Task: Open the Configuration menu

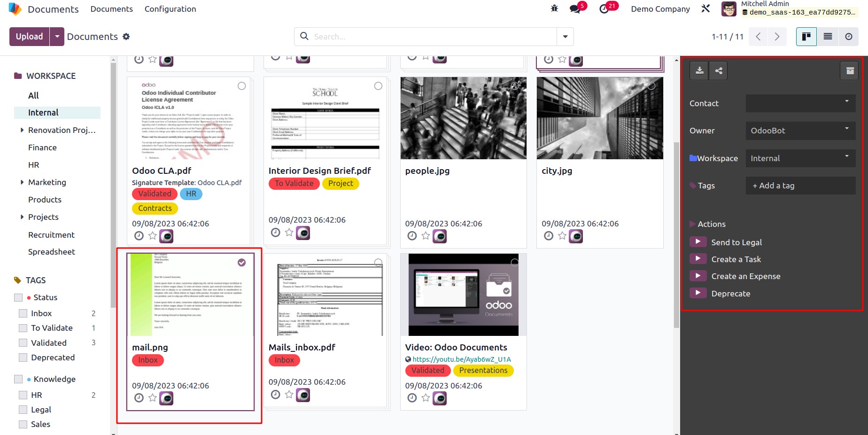Action: 170,9
